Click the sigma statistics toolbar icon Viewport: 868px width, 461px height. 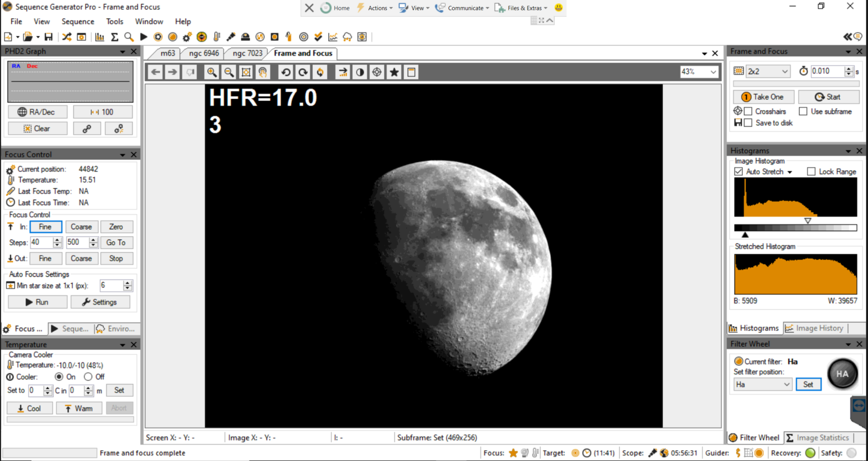point(115,37)
